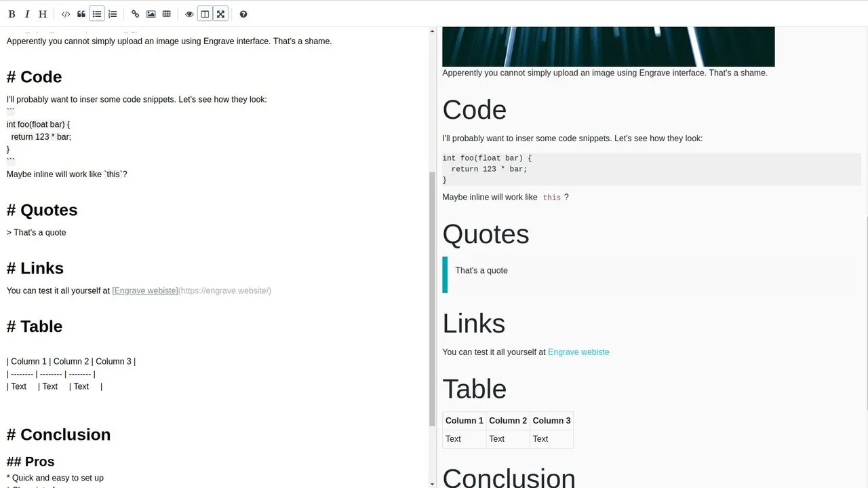Click 'int foo(float bar) {' line in editor

click(39, 124)
